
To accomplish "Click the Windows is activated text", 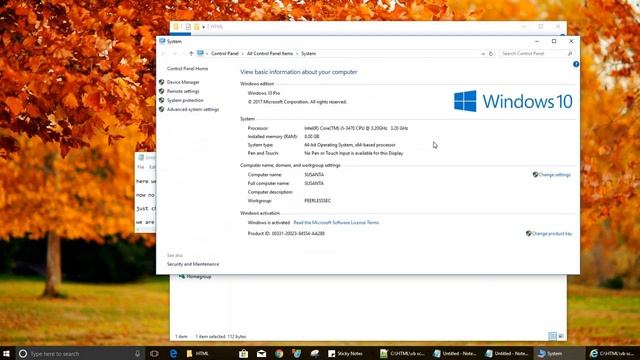I will pyautogui.click(x=269, y=222).
